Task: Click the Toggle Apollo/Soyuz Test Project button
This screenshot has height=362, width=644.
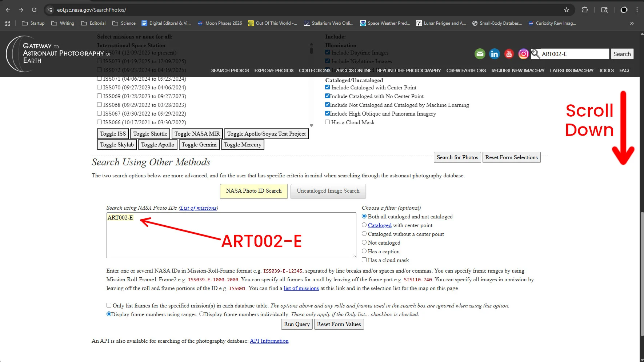Action: pos(267,134)
